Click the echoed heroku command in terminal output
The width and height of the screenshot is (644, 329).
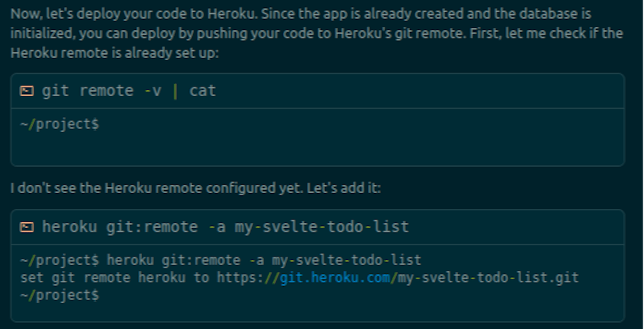pyautogui.click(x=264, y=261)
